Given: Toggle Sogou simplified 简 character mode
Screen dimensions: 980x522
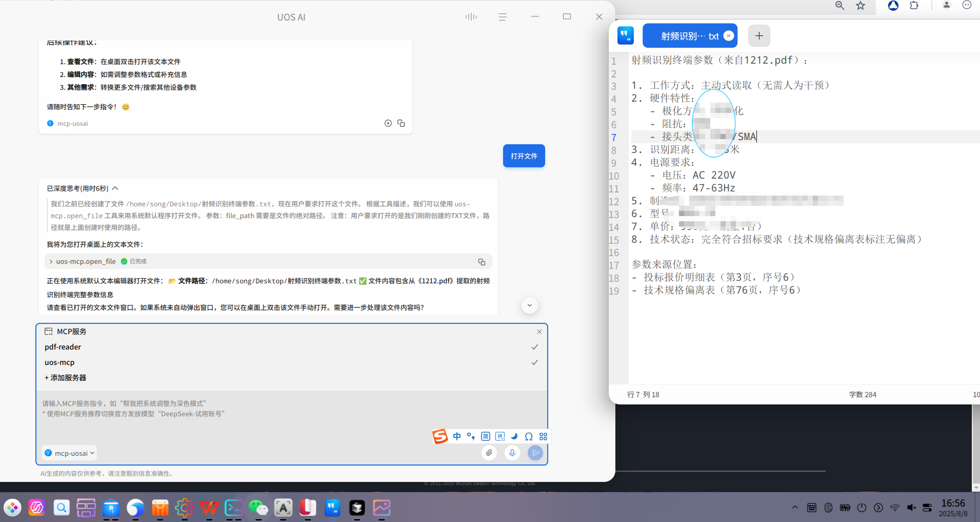Looking at the screenshot, I should [486, 436].
